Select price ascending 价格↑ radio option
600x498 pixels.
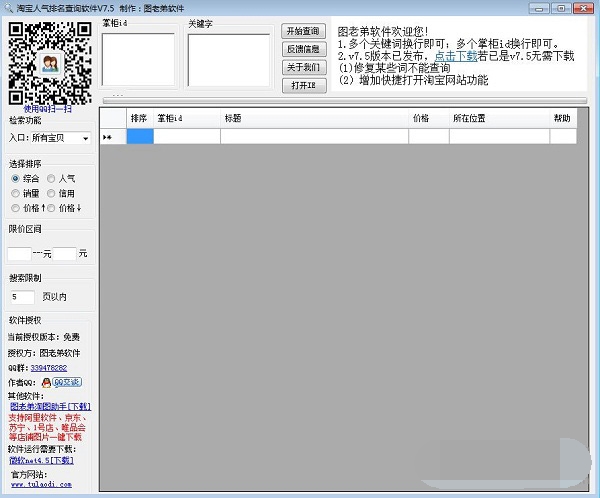(x=15, y=208)
